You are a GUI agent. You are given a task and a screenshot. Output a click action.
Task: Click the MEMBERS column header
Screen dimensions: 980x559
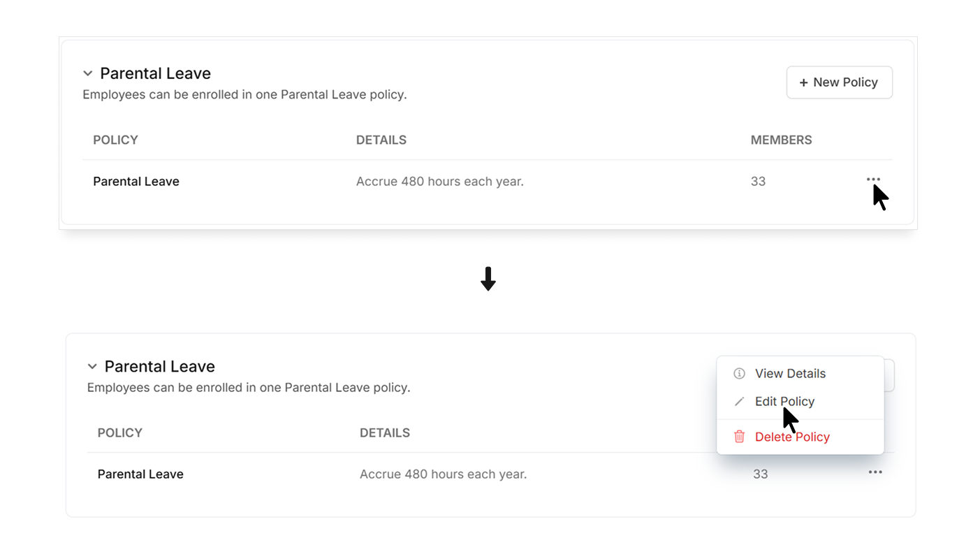[781, 140]
